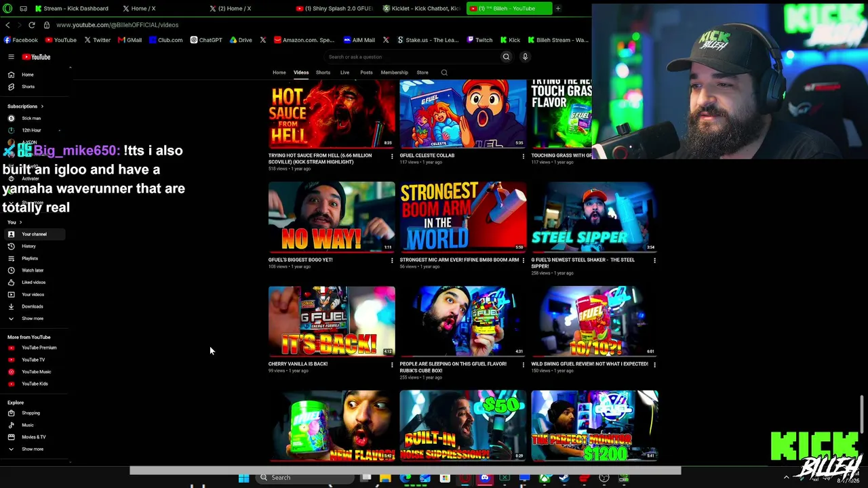The image size is (868, 488).
Task: Click the browser address bar URL
Action: 117,25
